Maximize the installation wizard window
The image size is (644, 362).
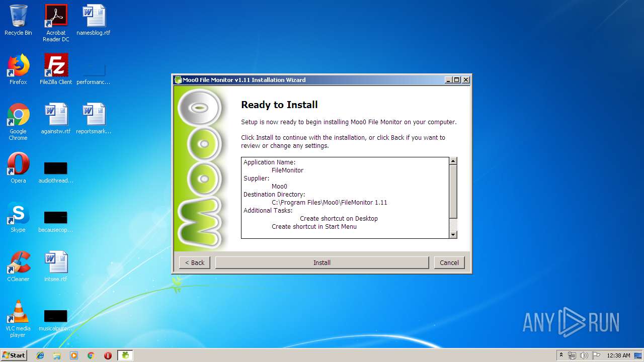(456, 80)
